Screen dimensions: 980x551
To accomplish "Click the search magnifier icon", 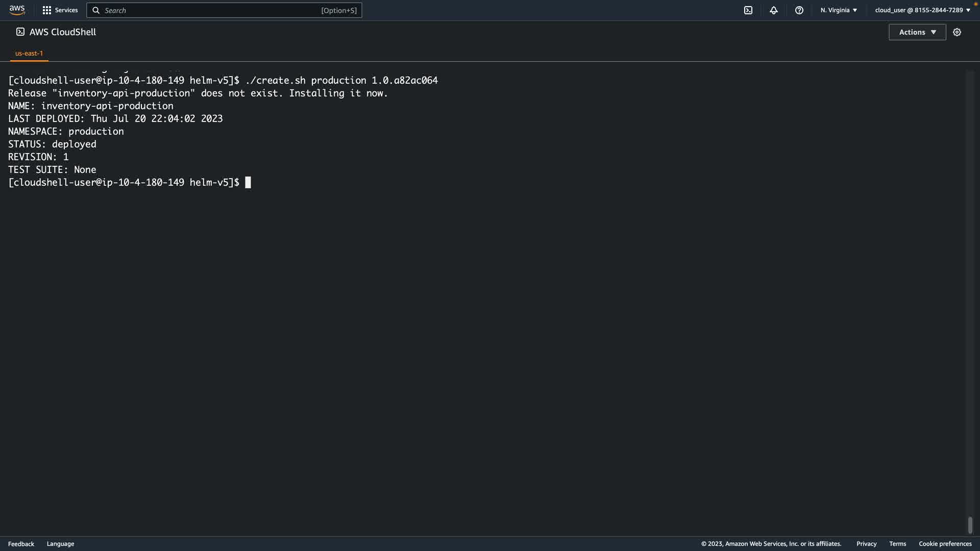I will [96, 10].
